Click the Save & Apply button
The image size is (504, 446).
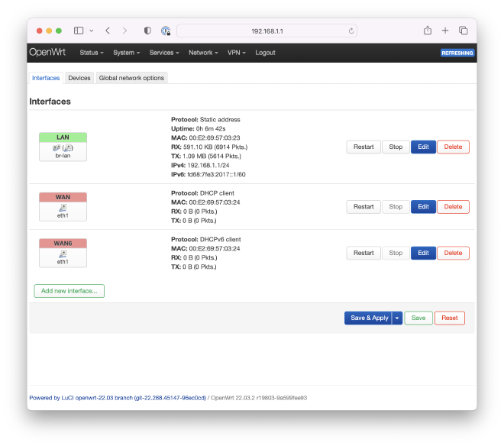pos(368,318)
